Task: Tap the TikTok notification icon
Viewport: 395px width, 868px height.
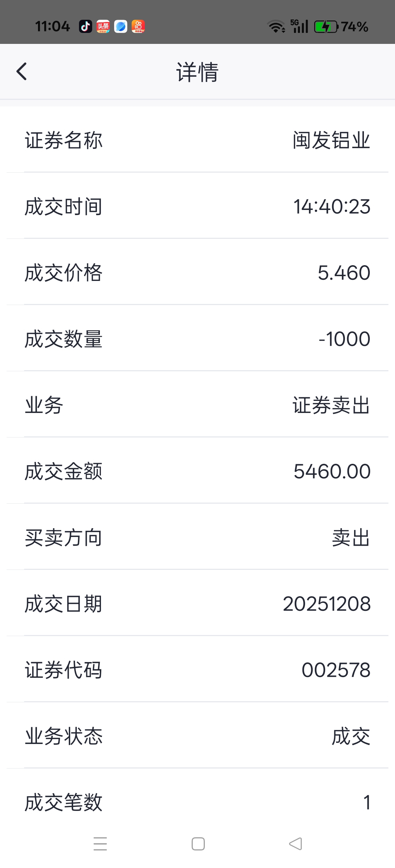Action: [86, 26]
